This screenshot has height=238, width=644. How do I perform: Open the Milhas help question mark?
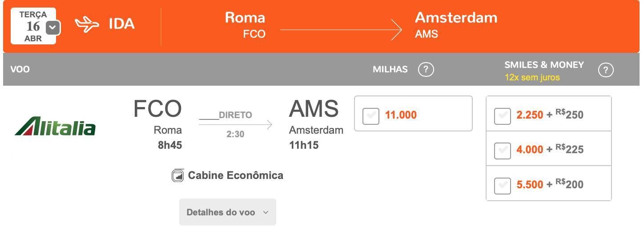[426, 70]
